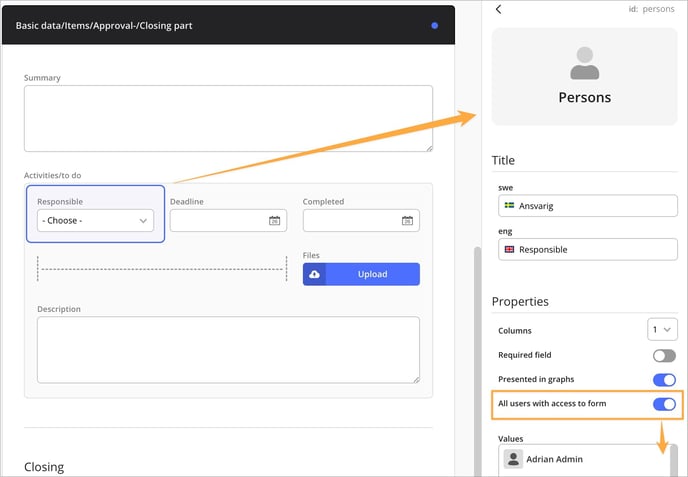688x477 pixels.
Task: Click the Deadline date field
Action: click(228, 220)
